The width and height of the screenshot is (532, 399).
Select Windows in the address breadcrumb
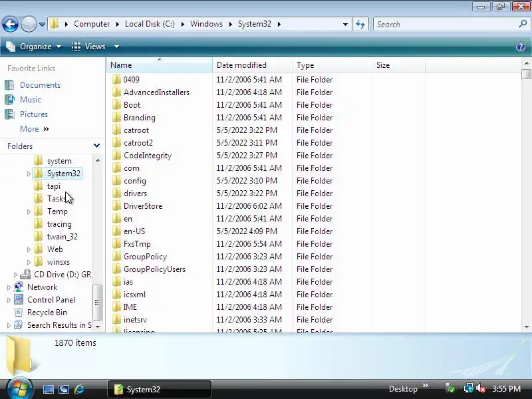point(206,24)
